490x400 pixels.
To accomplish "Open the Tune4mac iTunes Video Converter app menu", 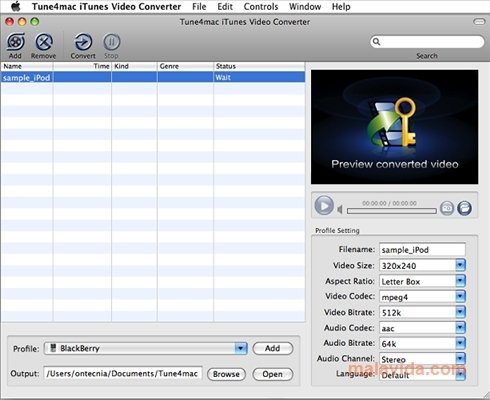I will [107, 6].
